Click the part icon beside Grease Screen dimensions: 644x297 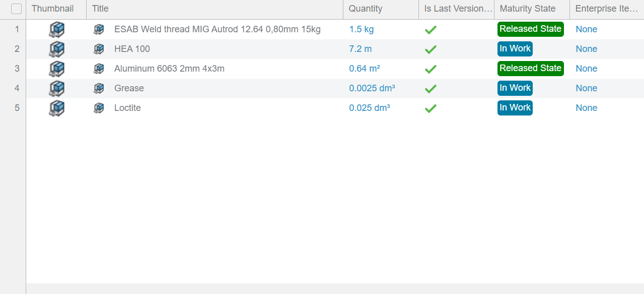[99, 88]
